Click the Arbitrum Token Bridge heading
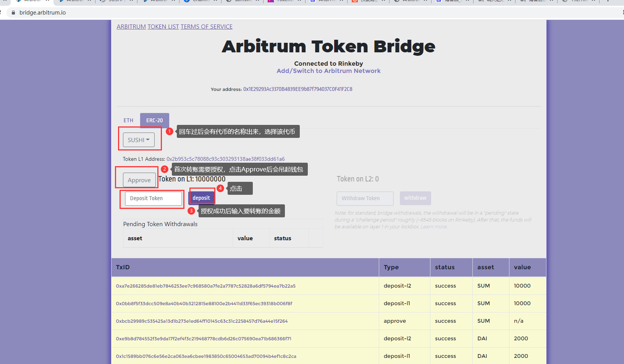This screenshot has height=364, width=624. [328, 46]
